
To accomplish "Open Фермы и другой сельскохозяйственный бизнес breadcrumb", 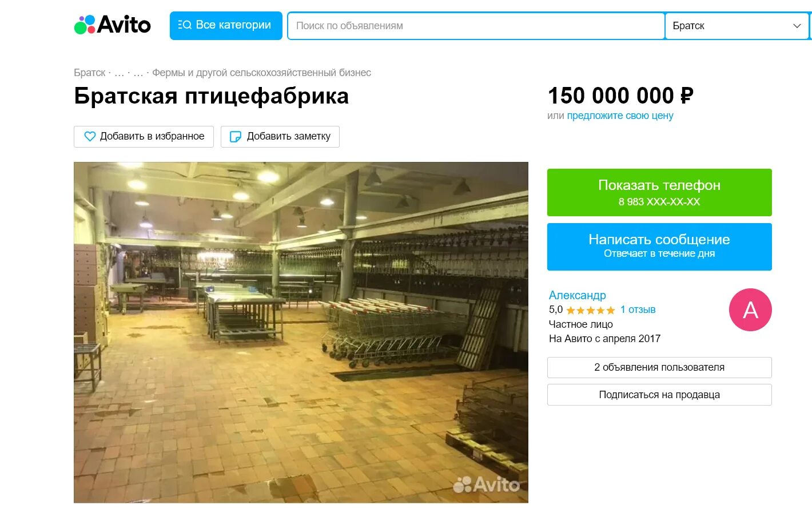I will 261,73.
